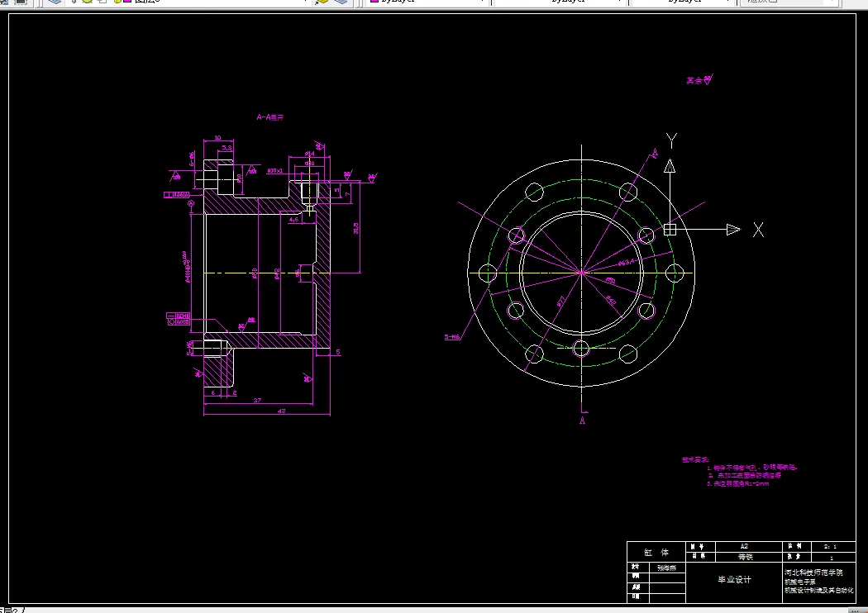Pick the '5.3' dimension text
868x613 pixels.
(x=227, y=147)
